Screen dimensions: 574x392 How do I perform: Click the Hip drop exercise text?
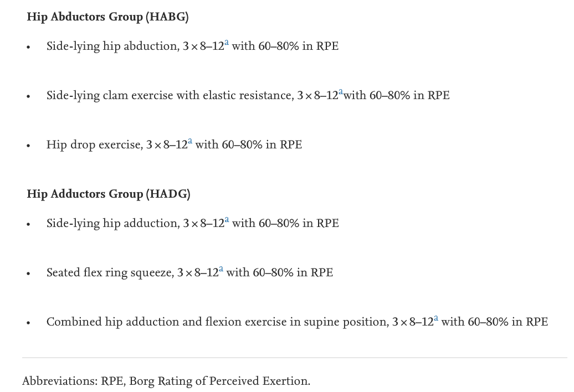(94, 145)
